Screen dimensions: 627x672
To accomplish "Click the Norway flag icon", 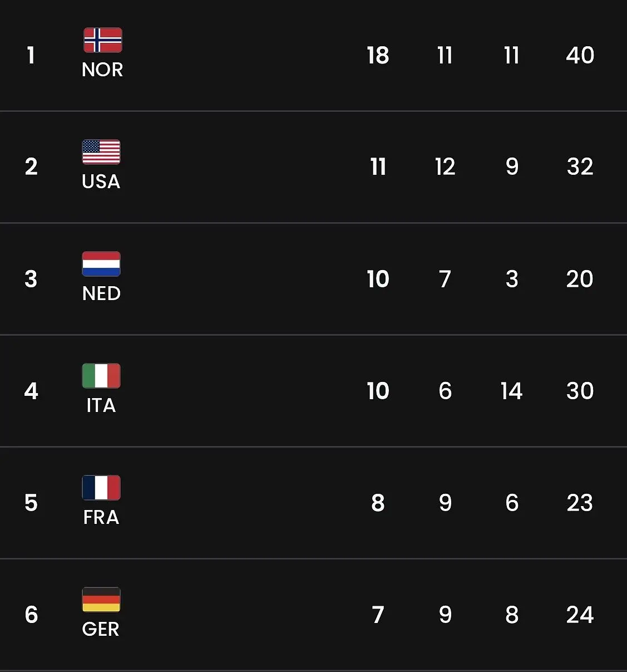I will point(102,40).
